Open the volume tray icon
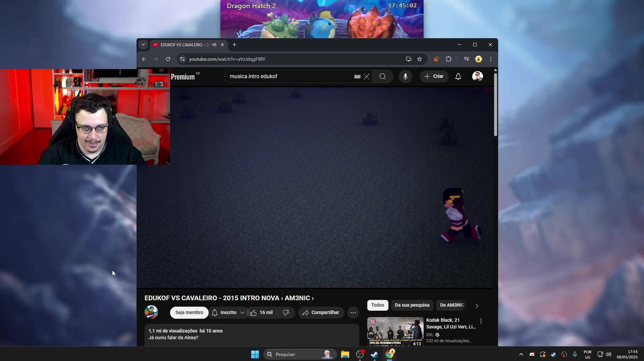 click(608, 354)
